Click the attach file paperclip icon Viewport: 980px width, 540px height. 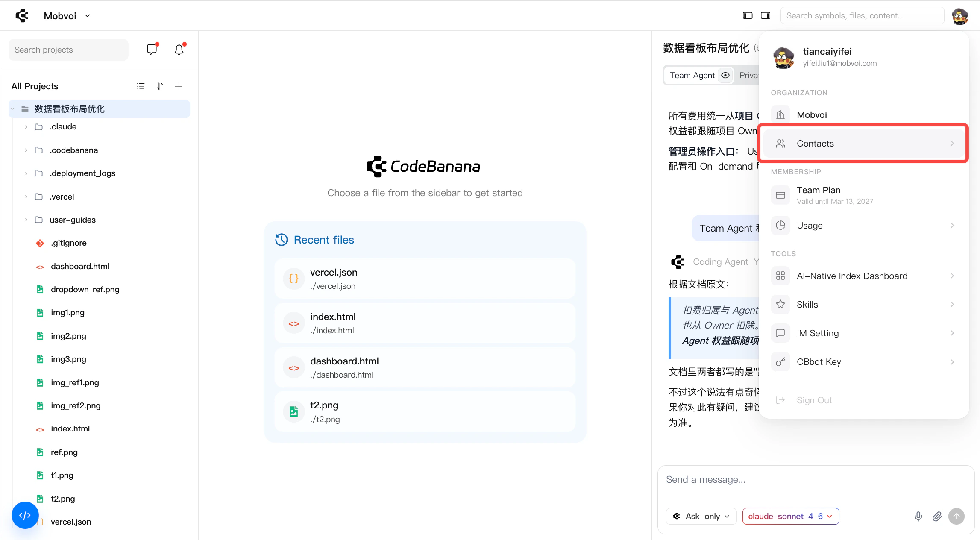[937, 516]
